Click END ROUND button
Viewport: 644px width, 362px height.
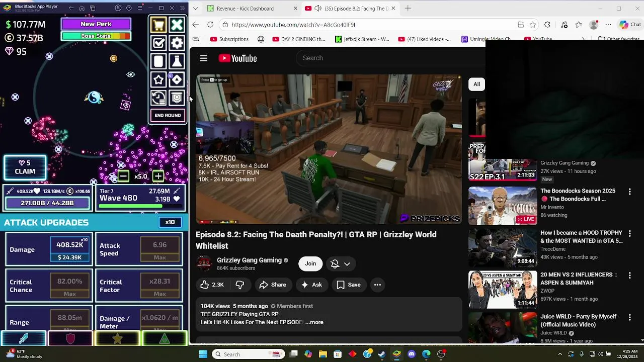coord(168,116)
